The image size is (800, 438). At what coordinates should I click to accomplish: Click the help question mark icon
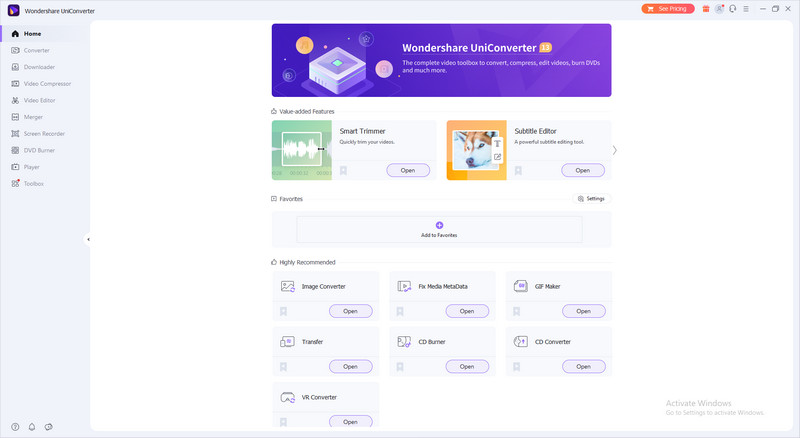(x=15, y=426)
